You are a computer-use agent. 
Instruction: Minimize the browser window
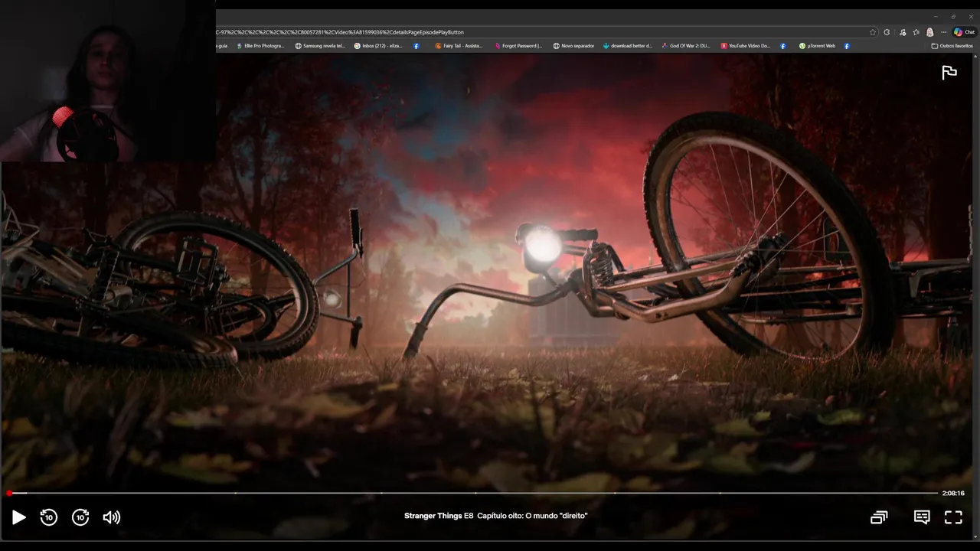tap(936, 16)
